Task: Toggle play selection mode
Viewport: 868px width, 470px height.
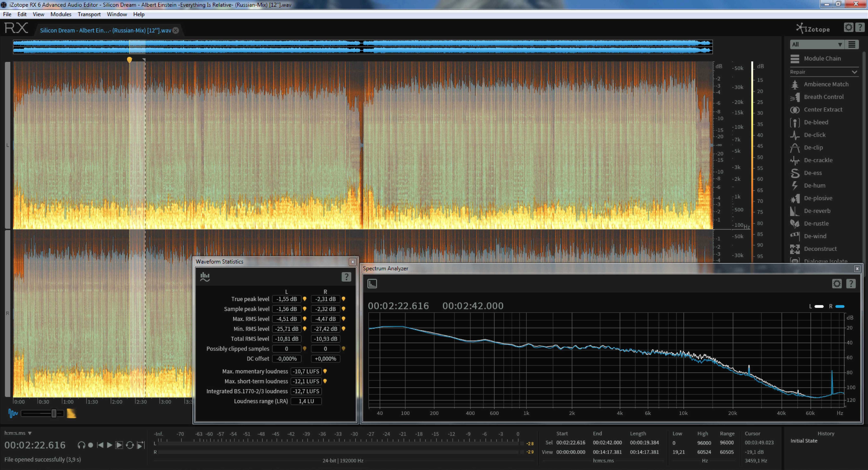Action: pos(119,445)
